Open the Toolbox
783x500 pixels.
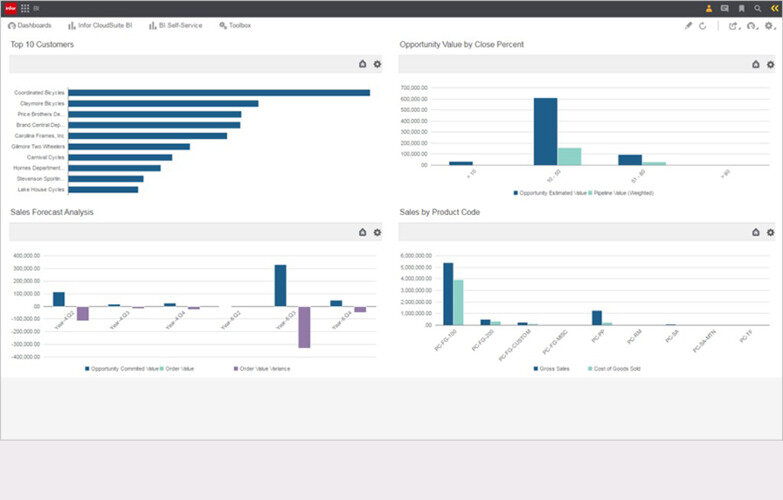235,25
